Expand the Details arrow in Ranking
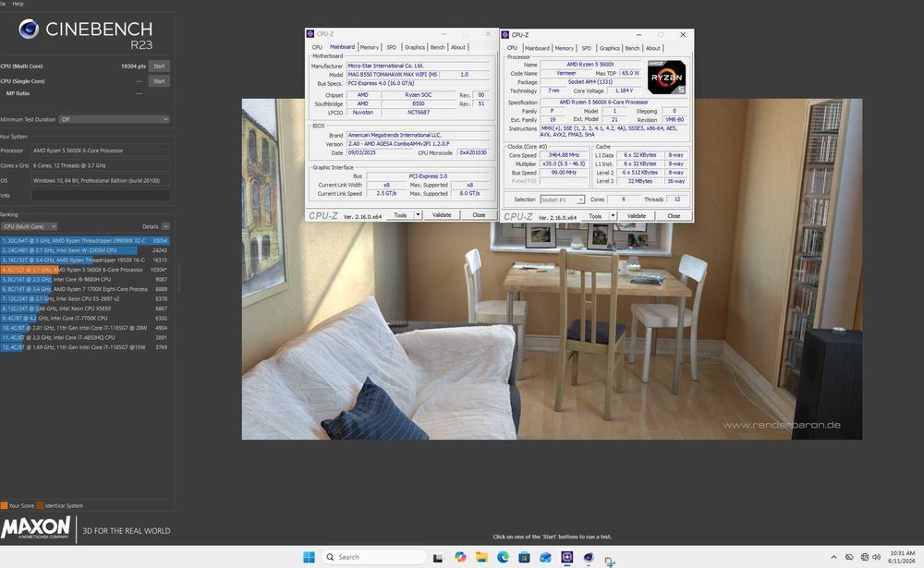 point(165,226)
